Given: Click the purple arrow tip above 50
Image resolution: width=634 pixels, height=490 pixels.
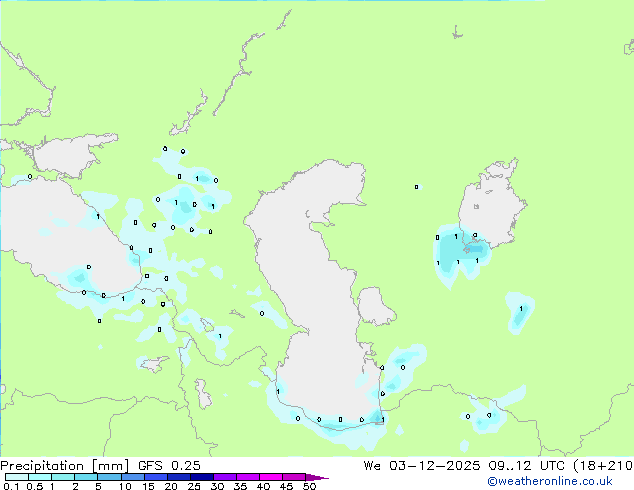Looking at the screenshot, I should click(317, 477).
